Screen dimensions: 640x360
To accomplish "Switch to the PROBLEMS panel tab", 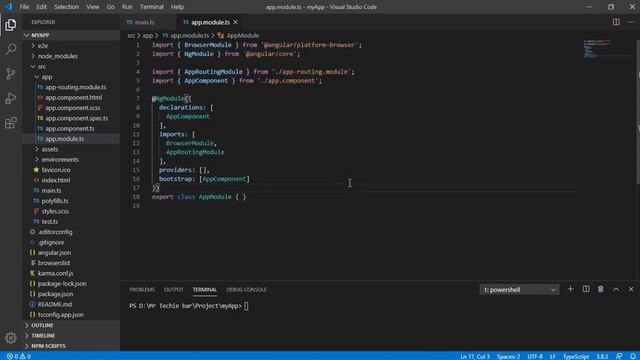I will (142, 289).
